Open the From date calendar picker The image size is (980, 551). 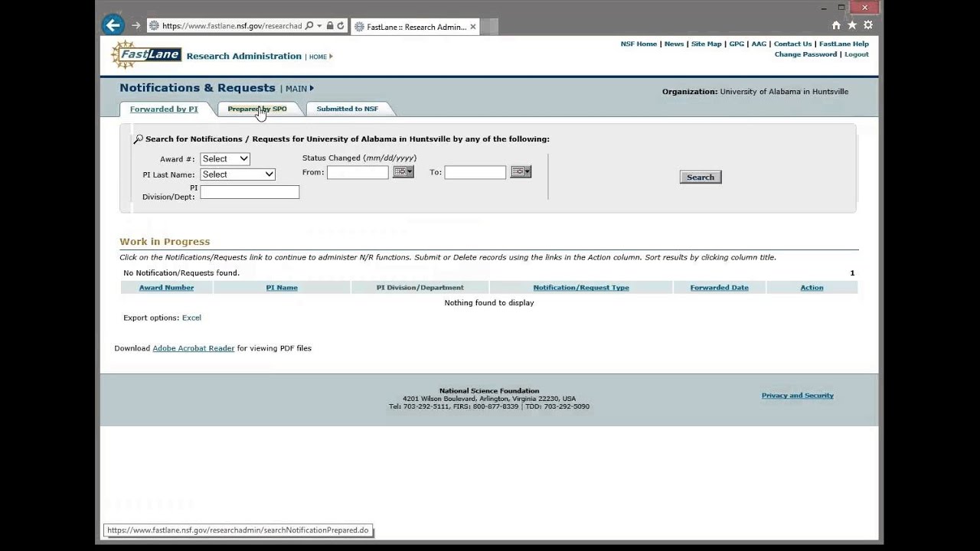[x=403, y=172]
